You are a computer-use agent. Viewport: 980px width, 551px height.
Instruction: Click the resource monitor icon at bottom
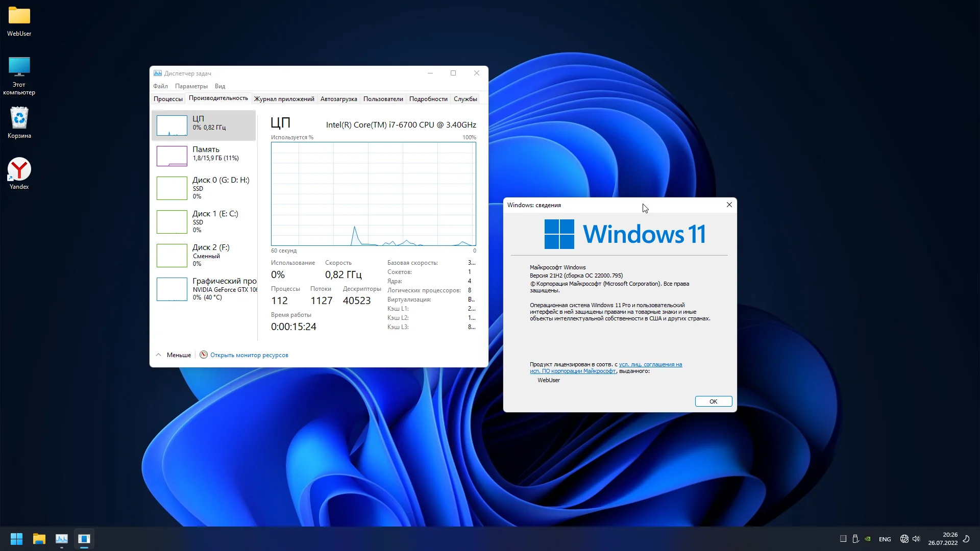pos(204,355)
